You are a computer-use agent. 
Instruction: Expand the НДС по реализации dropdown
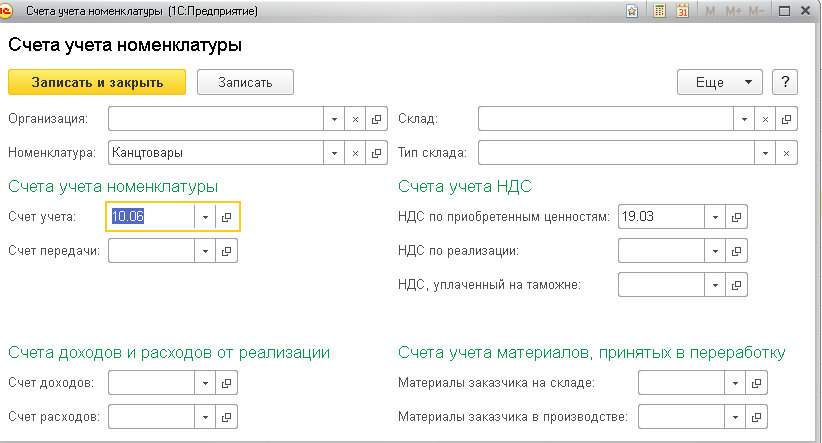click(715, 251)
